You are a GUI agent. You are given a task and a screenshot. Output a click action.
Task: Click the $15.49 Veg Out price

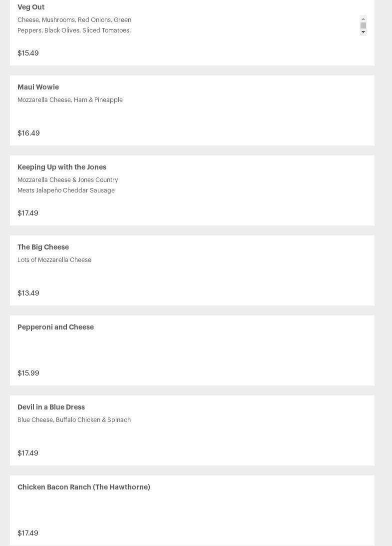click(28, 53)
